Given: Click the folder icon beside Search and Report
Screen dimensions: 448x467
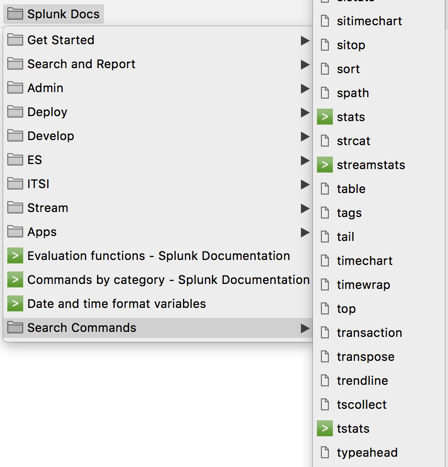Looking at the screenshot, I should tap(15, 64).
